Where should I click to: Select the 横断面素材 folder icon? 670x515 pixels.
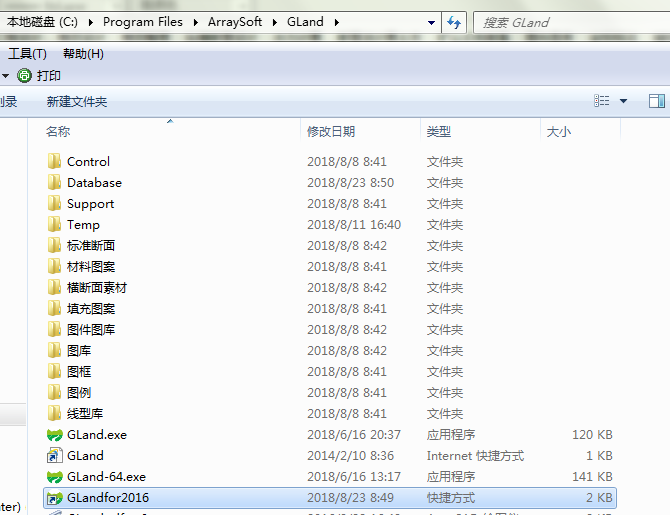[x=54, y=287]
